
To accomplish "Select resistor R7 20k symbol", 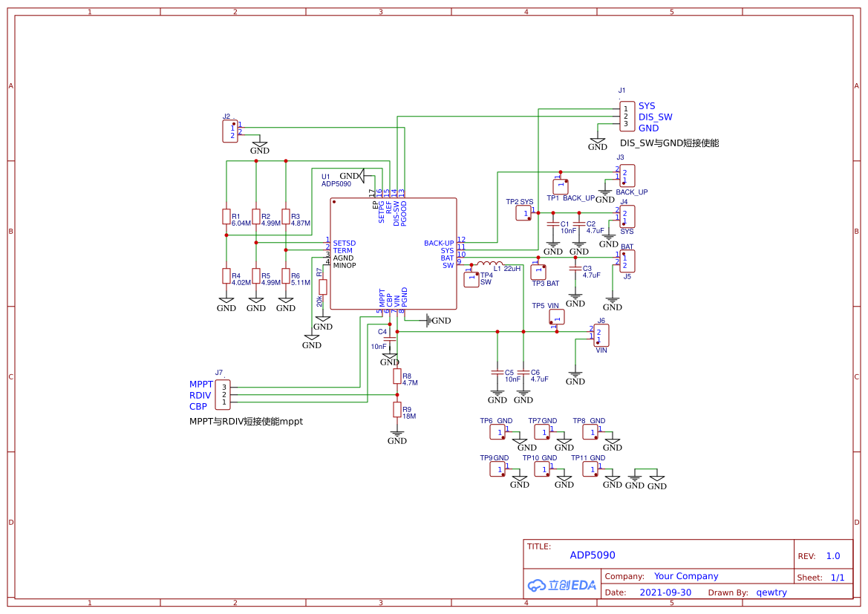I will click(x=323, y=287).
